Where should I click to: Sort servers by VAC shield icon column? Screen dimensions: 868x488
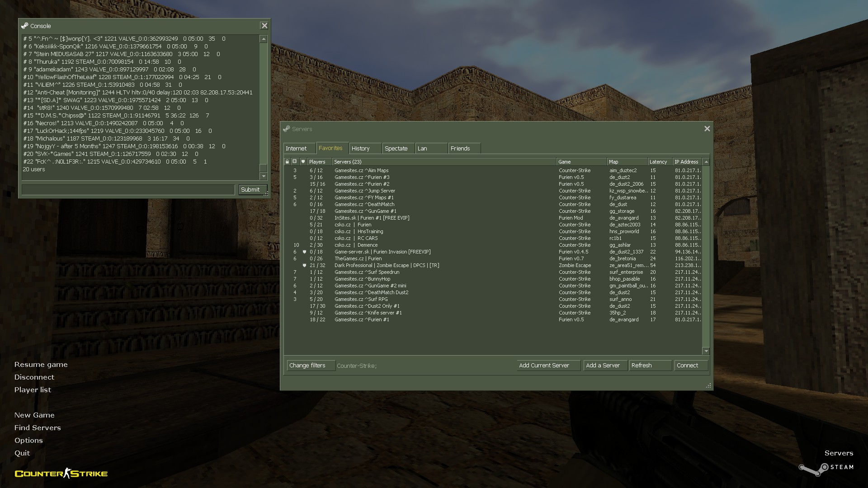303,161
